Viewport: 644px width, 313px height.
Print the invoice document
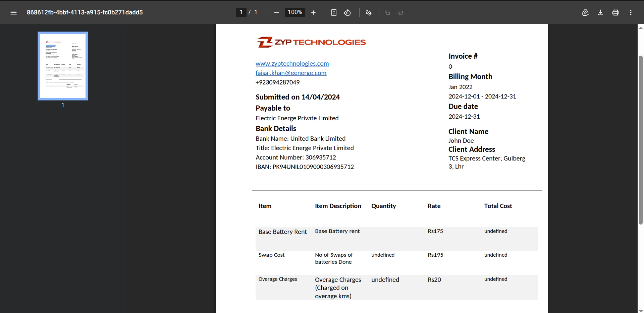tap(615, 12)
